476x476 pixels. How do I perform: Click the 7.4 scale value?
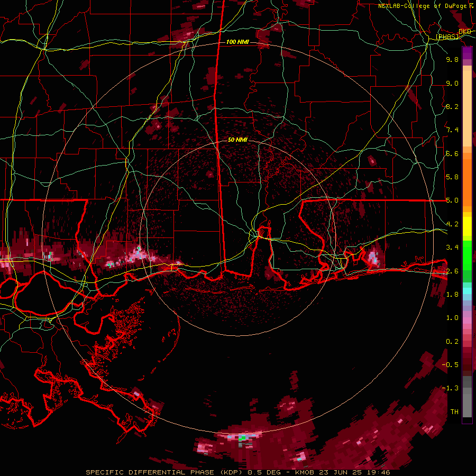pos(452,130)
